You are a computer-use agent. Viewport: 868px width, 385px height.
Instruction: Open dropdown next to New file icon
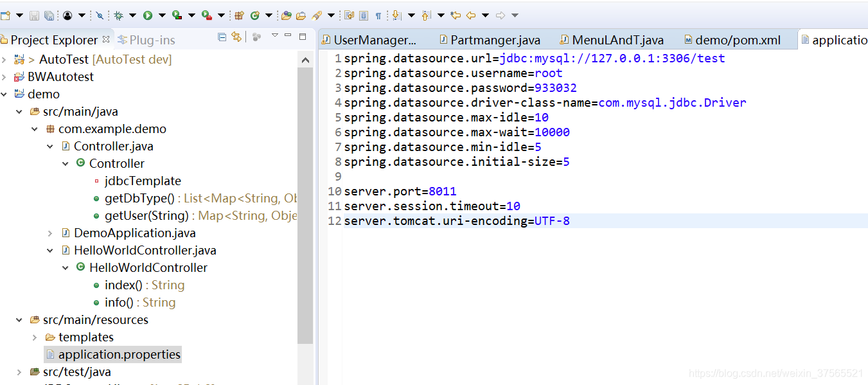19,15
